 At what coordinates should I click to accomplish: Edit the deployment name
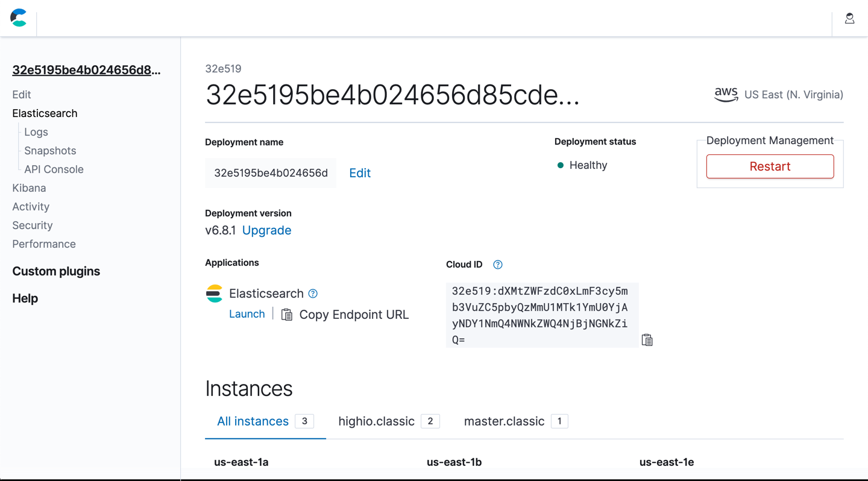(x=359, y=172)
